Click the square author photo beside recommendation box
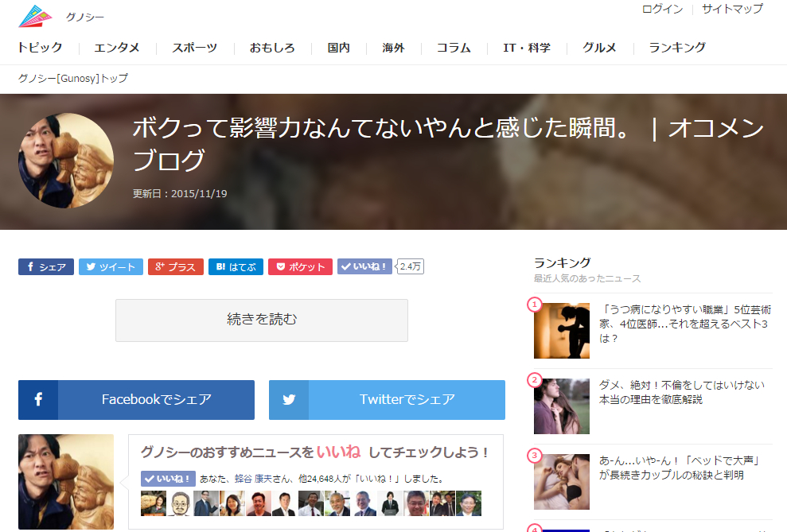The image size is (787, 532). [66, 481]
